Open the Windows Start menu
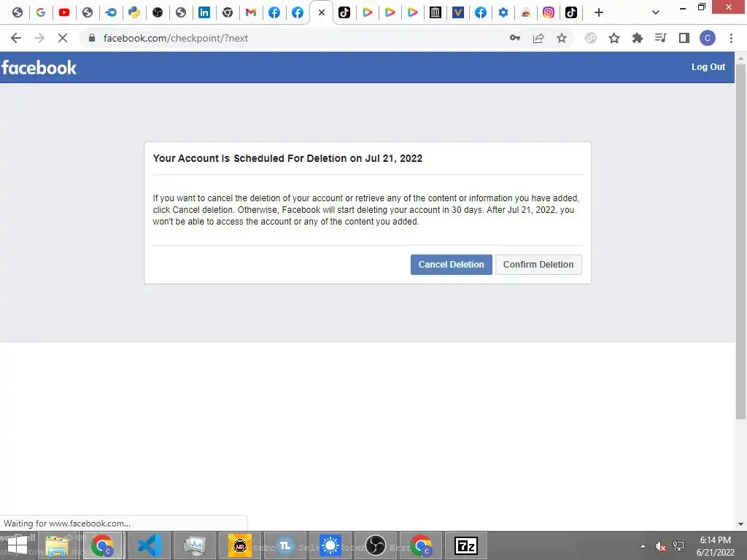Image resolution: width=747 pixels, height=560 pixels. 18,545
